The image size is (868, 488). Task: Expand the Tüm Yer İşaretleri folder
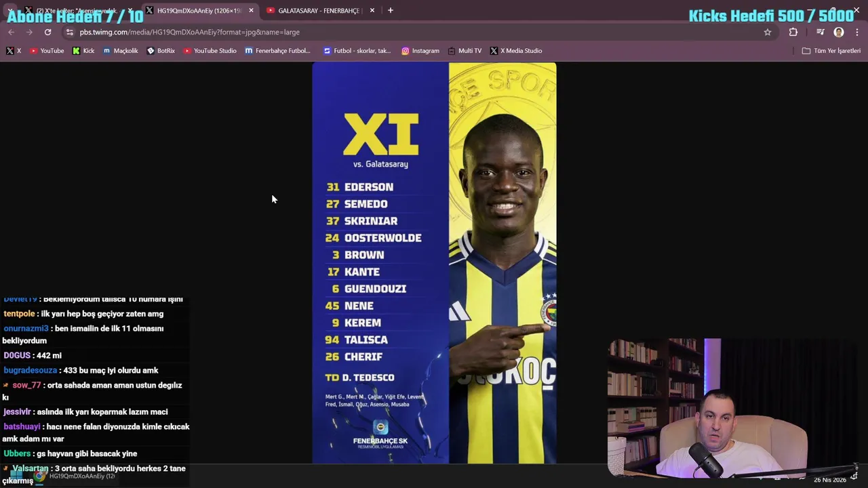tap(831, 51)
